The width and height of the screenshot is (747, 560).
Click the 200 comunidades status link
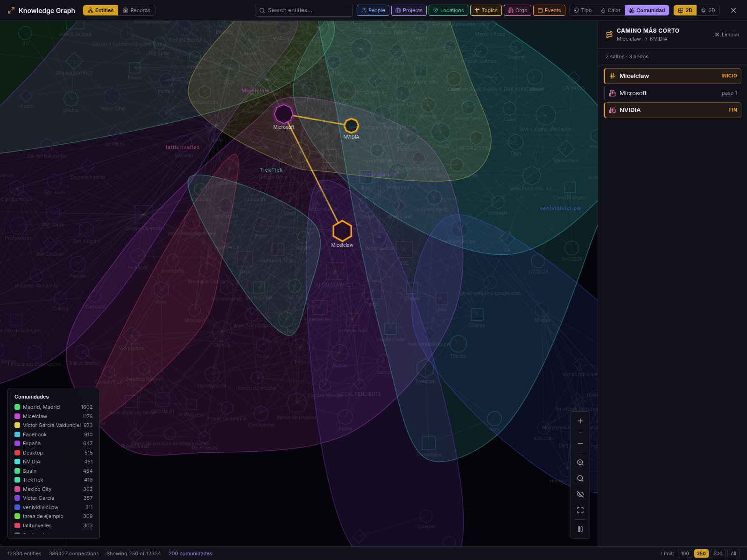coord(190,553)
